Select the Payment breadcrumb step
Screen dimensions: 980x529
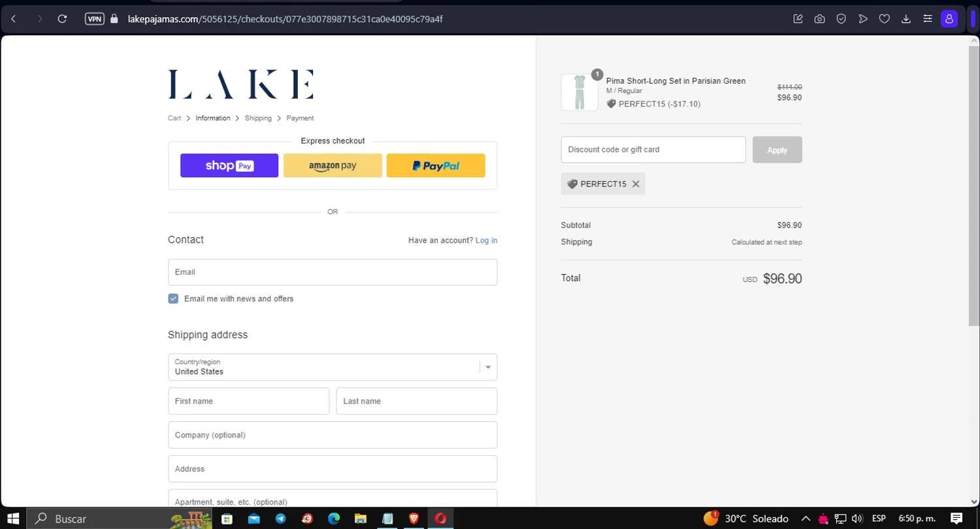(300, 118)
